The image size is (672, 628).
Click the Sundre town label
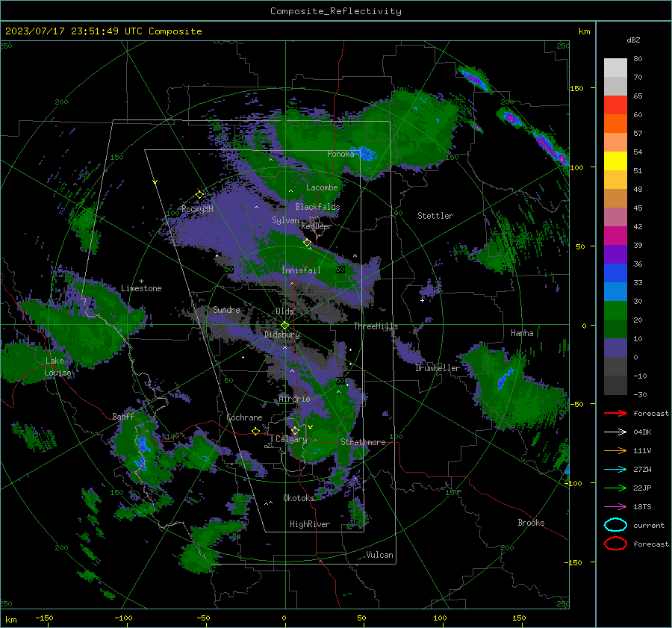(x=226, y=309)
